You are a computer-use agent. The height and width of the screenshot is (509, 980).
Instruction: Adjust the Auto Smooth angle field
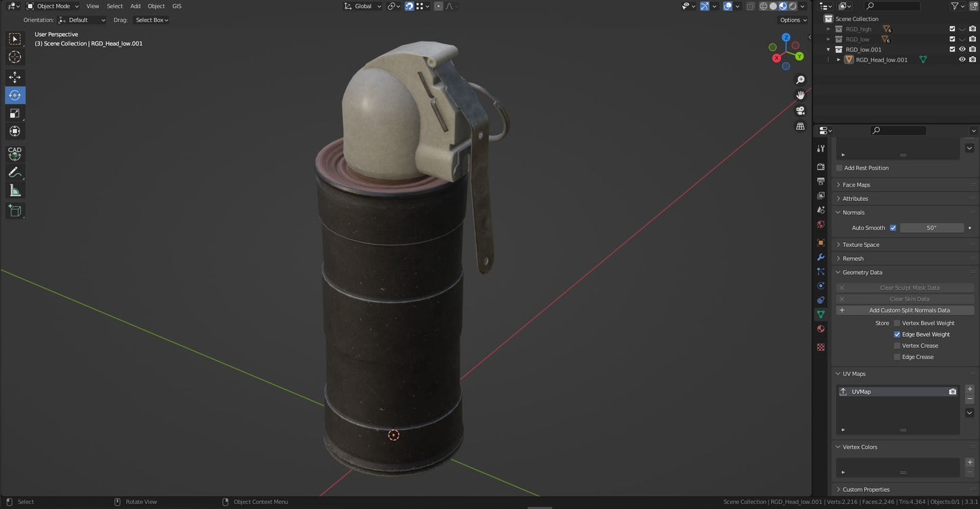click(931, 228)
